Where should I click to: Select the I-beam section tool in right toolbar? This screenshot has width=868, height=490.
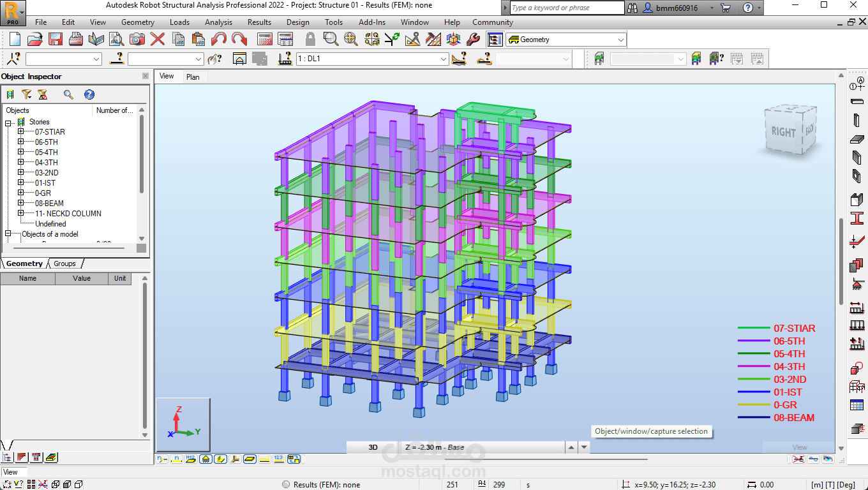click(857, 218)
